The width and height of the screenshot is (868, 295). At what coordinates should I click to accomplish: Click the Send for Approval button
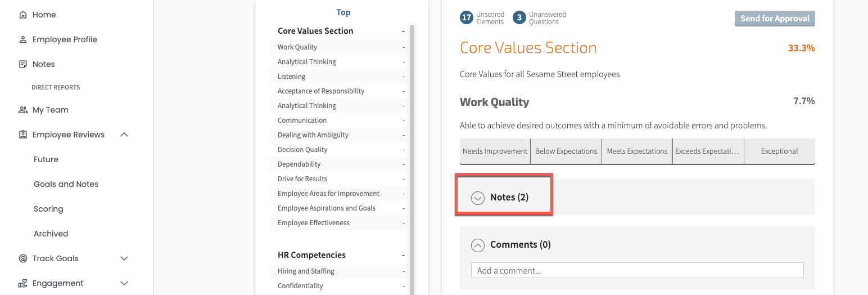[775, 19]
